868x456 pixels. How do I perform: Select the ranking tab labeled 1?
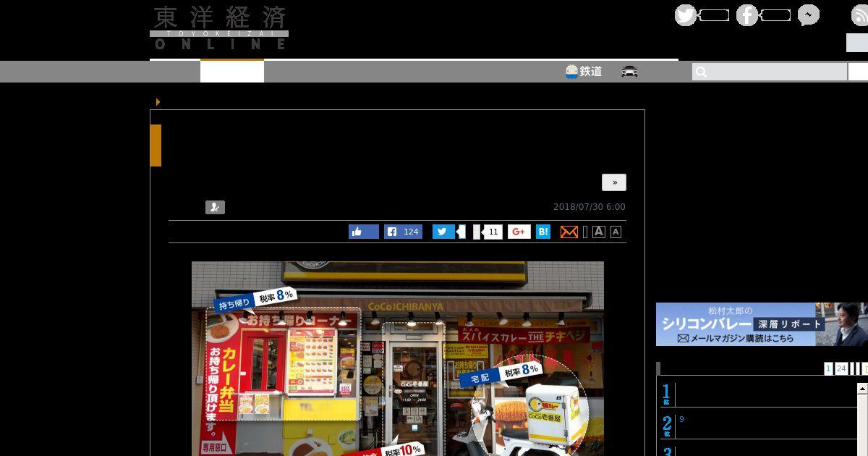tap(829, 368)
